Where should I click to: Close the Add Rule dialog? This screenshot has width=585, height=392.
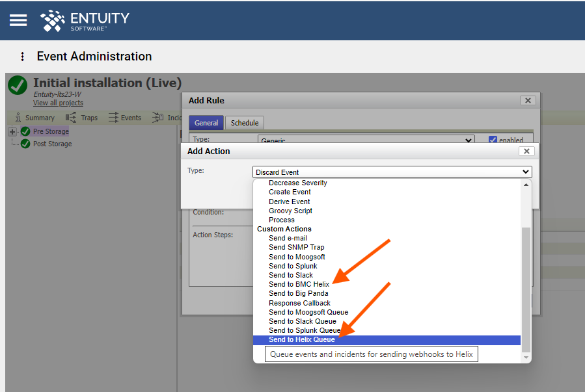pos(528,100)
